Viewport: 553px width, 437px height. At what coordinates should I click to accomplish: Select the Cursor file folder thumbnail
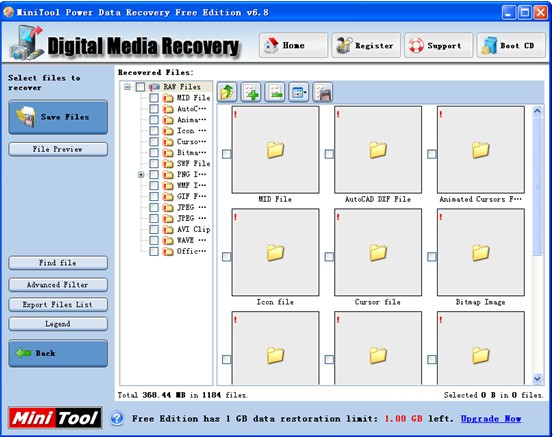(378, 253)
